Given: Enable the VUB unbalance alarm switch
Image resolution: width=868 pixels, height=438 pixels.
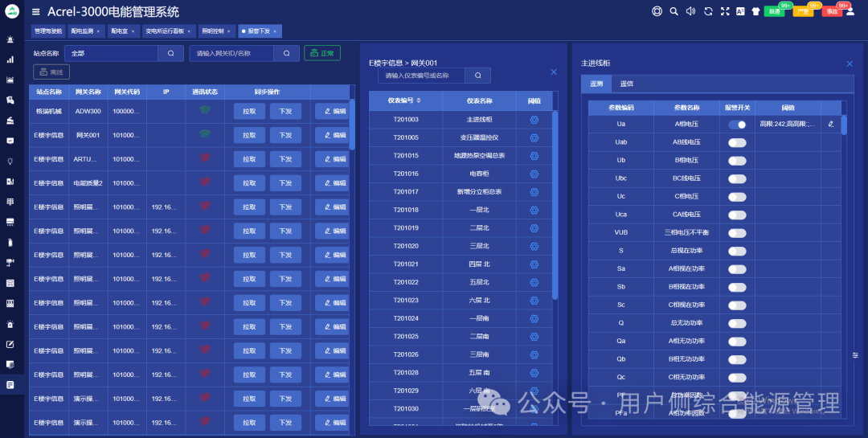Looking at the screenshot, I should [737, 233].
